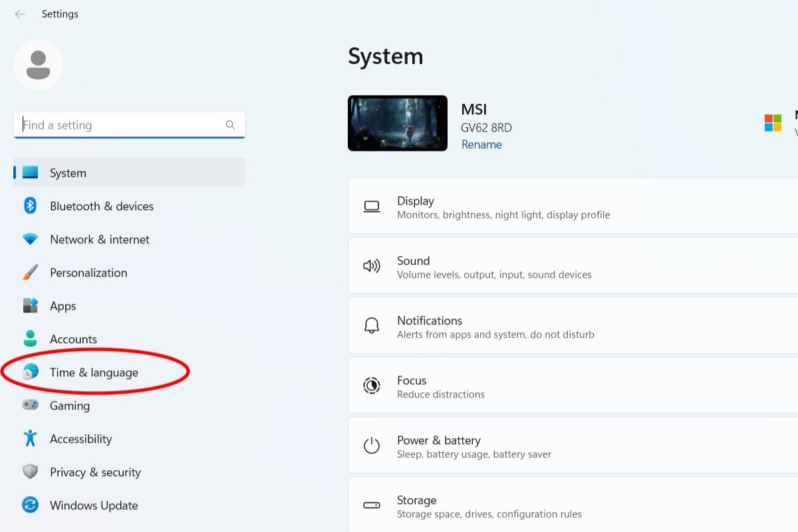Click the Network Wi-Fi icon
Viewport: 798px width, 532px height.
pos(30,239)
